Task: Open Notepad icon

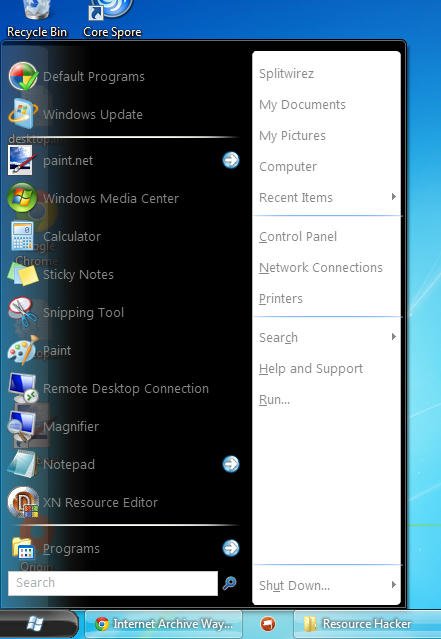Action: 22,464
